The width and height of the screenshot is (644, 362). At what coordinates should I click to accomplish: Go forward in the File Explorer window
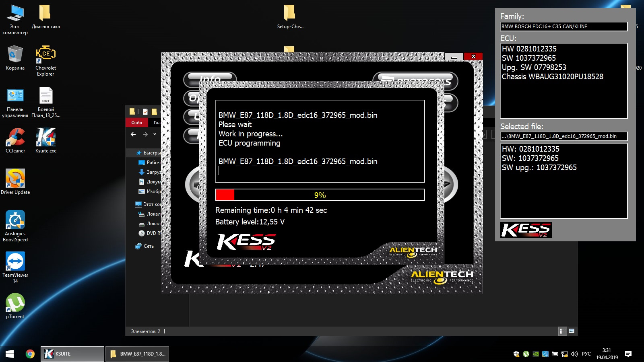coord(145,134)
